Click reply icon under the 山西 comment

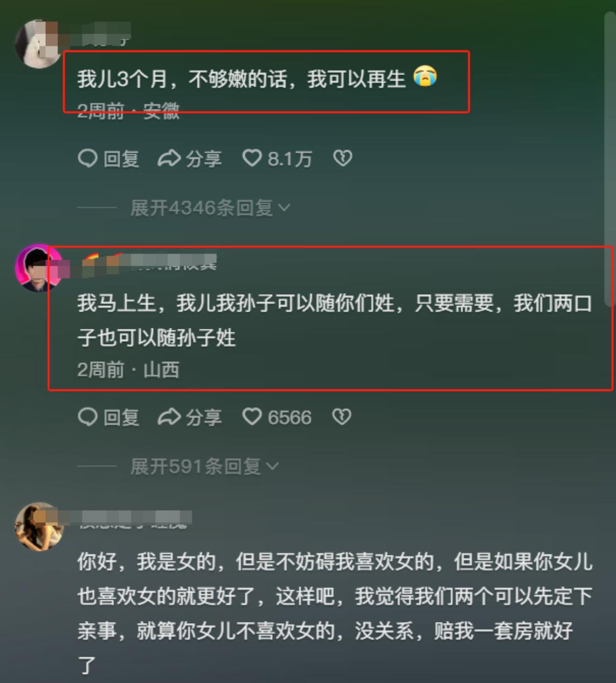(x=88, y=417)
